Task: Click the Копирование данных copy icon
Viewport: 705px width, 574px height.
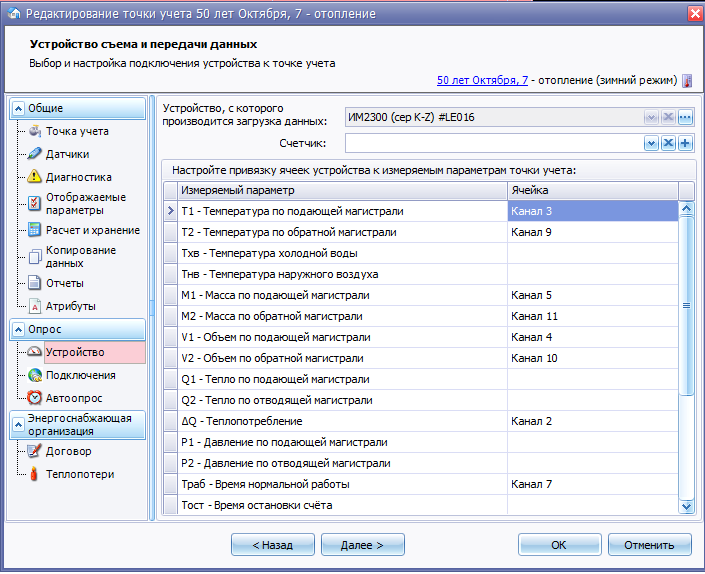Action: 34,257
